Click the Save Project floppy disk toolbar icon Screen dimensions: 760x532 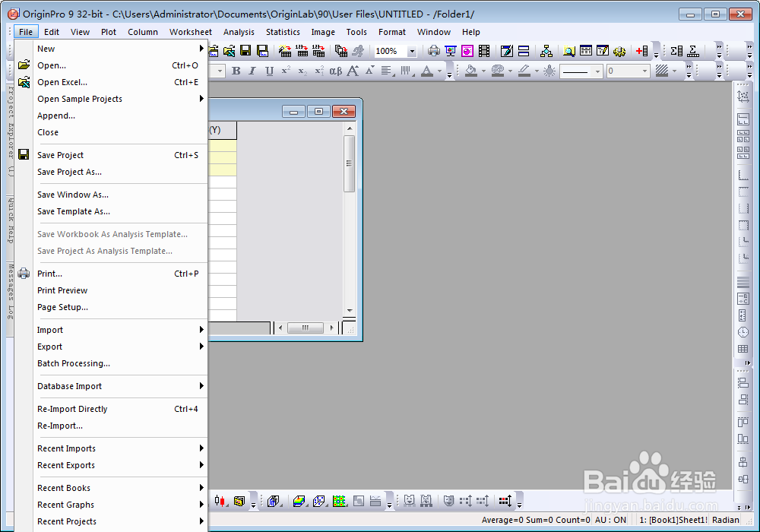[x=245, y=51]
